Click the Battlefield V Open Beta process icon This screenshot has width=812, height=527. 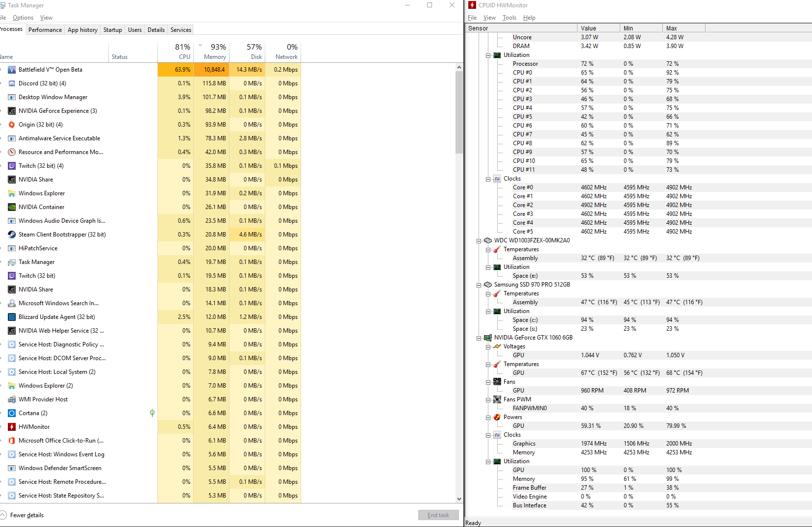(12, 70)
